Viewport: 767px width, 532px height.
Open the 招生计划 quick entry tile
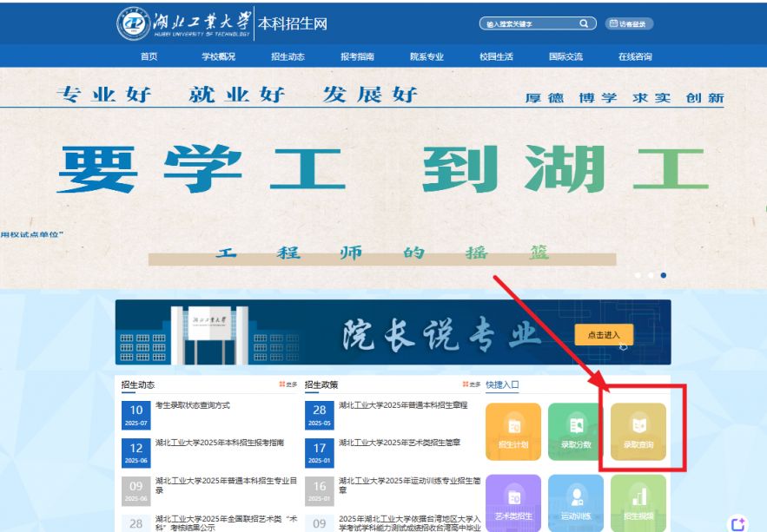click(x=513, y=431)
